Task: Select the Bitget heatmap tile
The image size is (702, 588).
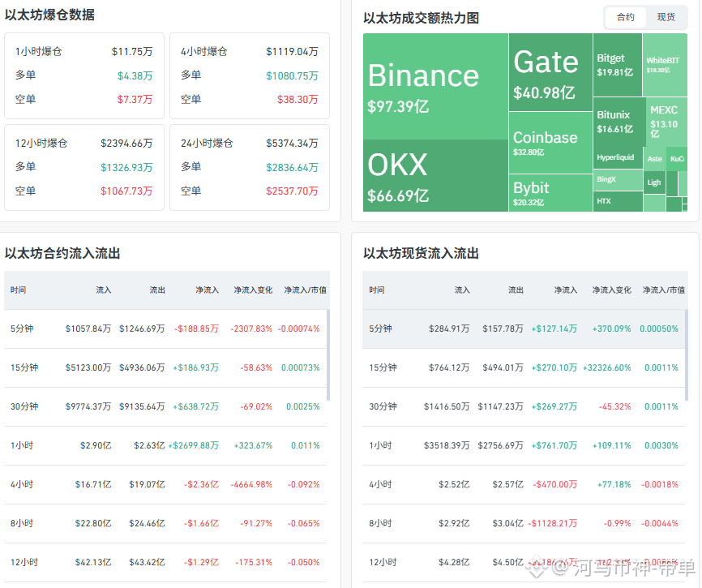Action: point(618,65)
